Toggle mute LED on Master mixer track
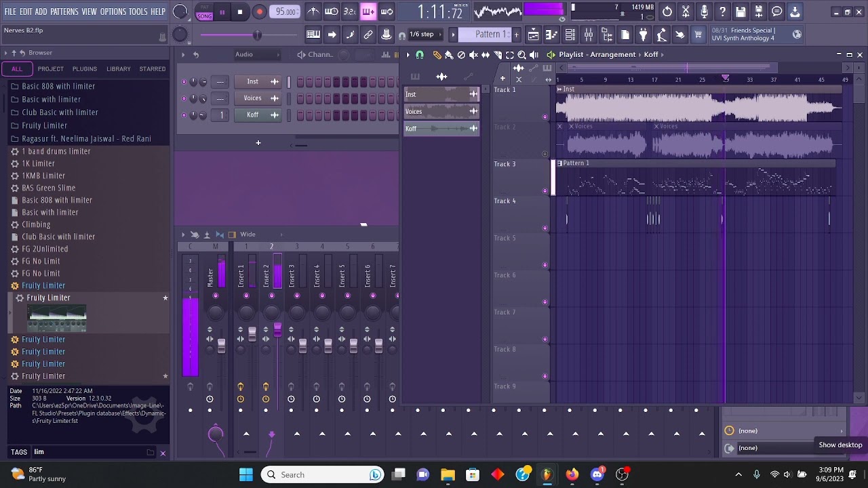The image size is (868, 488). (216, 296)
